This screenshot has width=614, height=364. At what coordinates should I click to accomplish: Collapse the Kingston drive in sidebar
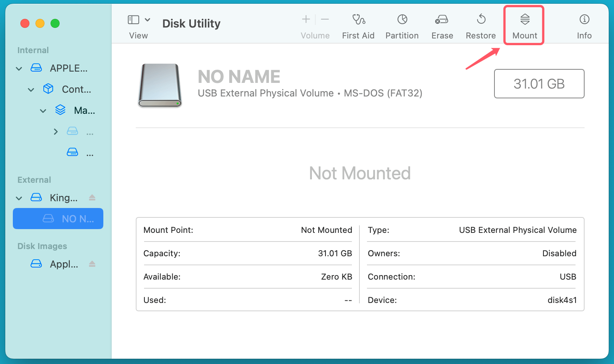tap(18, 197)
